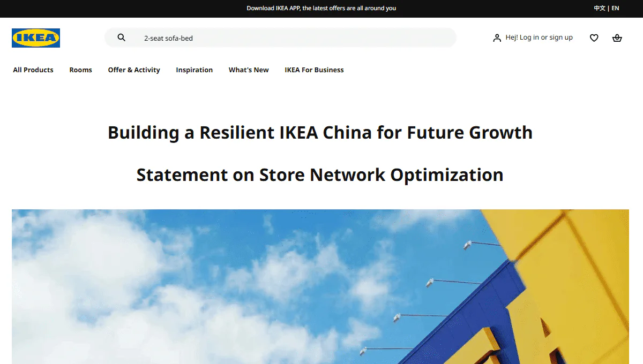
Task: Browse the Rooms menu
Action: coord(80,70)
